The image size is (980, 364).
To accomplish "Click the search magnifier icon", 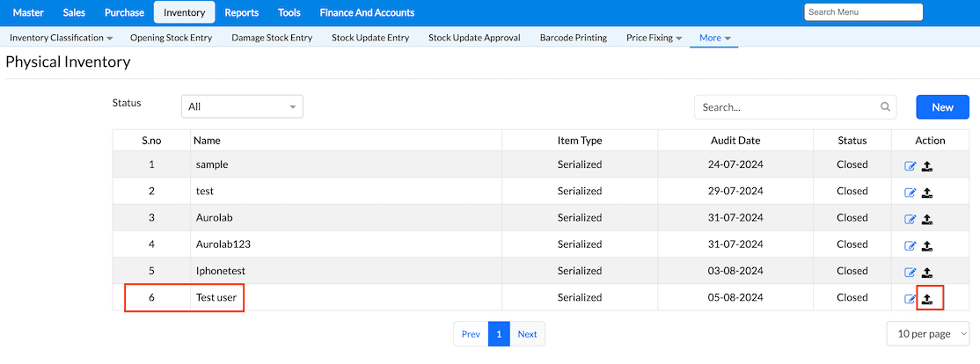I will (885, 107).
